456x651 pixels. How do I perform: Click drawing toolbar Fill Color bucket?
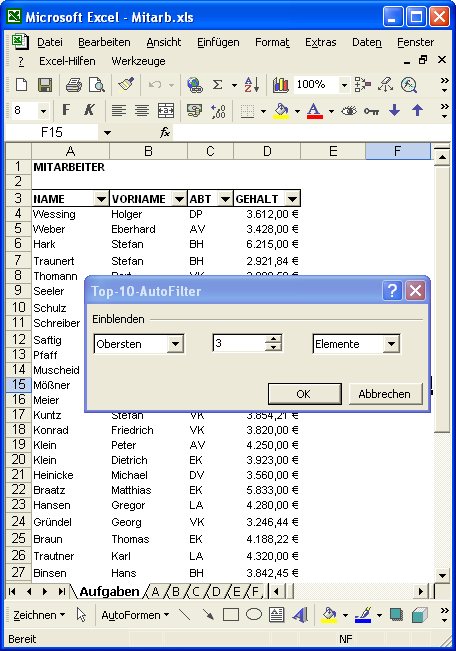point(329,615)
